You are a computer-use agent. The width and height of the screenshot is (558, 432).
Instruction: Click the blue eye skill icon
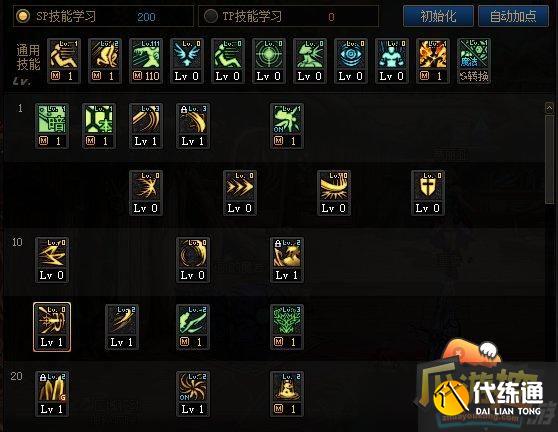[x=351, y=61]
